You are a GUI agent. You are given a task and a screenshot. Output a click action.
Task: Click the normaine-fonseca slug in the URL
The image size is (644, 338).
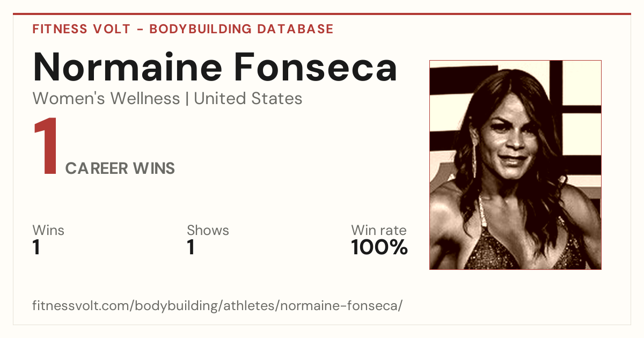coord(339,306)
